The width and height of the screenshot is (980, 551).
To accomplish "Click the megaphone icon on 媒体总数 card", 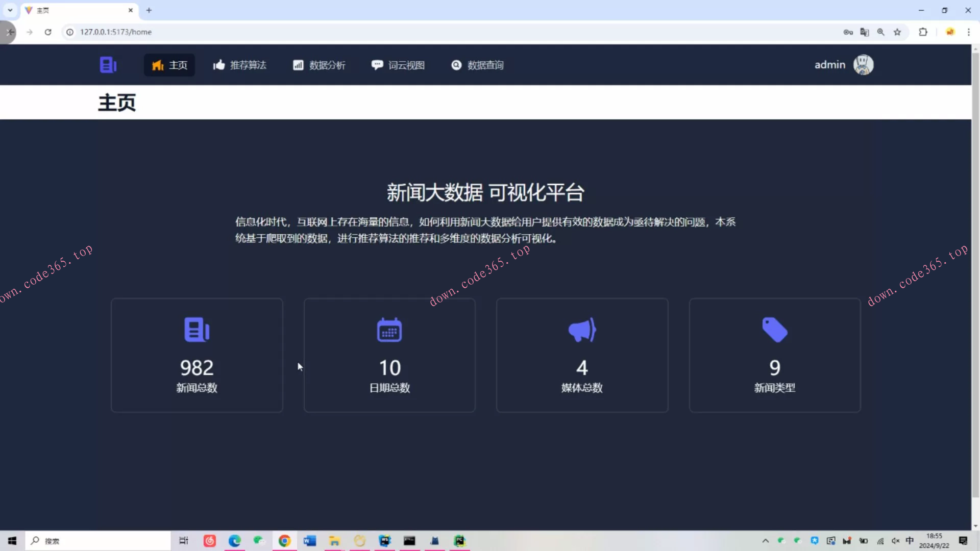I will tap(582, 330).
